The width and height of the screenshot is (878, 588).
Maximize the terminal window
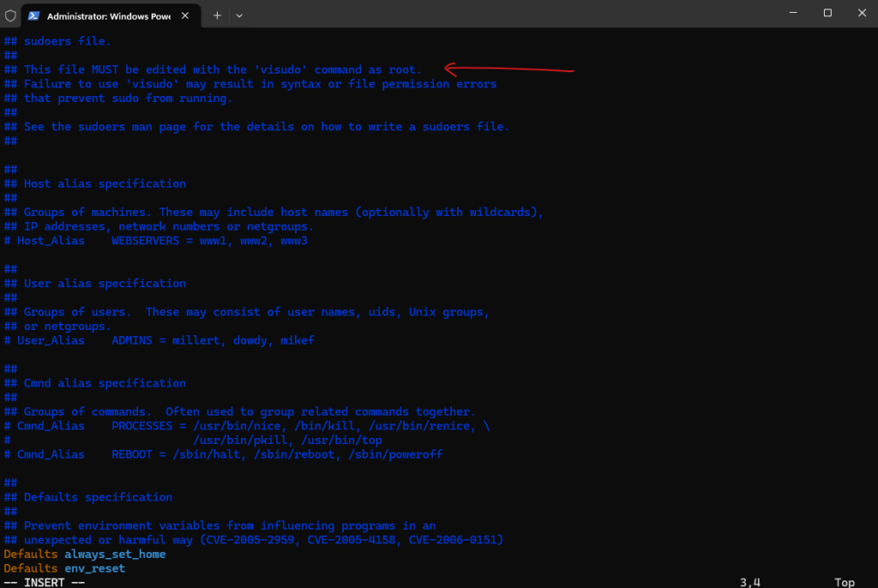pos(827,13)
